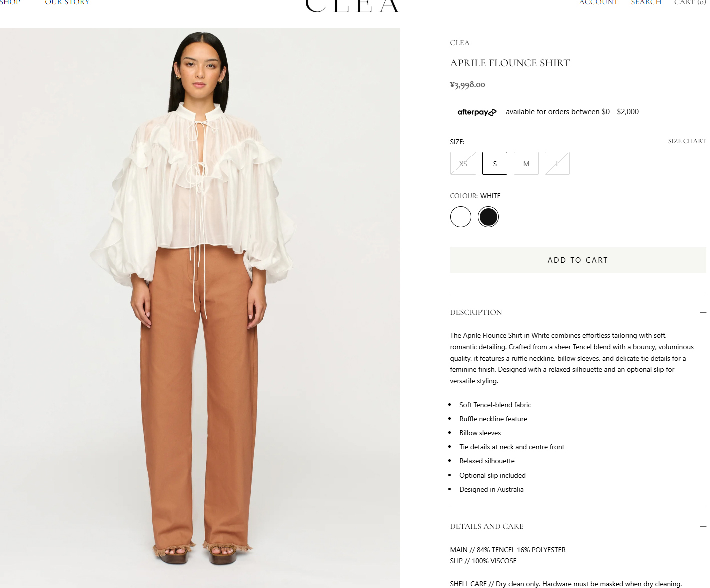Choose the black colour swatch

(x=488, y=217)
